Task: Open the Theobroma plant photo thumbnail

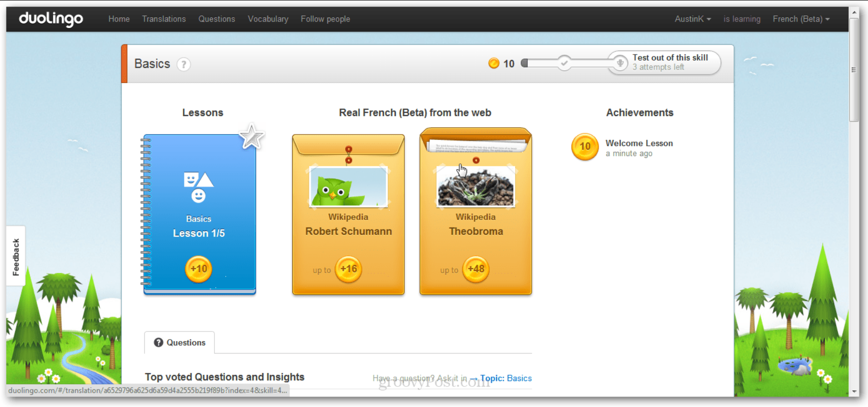Action: coord(476,188)
